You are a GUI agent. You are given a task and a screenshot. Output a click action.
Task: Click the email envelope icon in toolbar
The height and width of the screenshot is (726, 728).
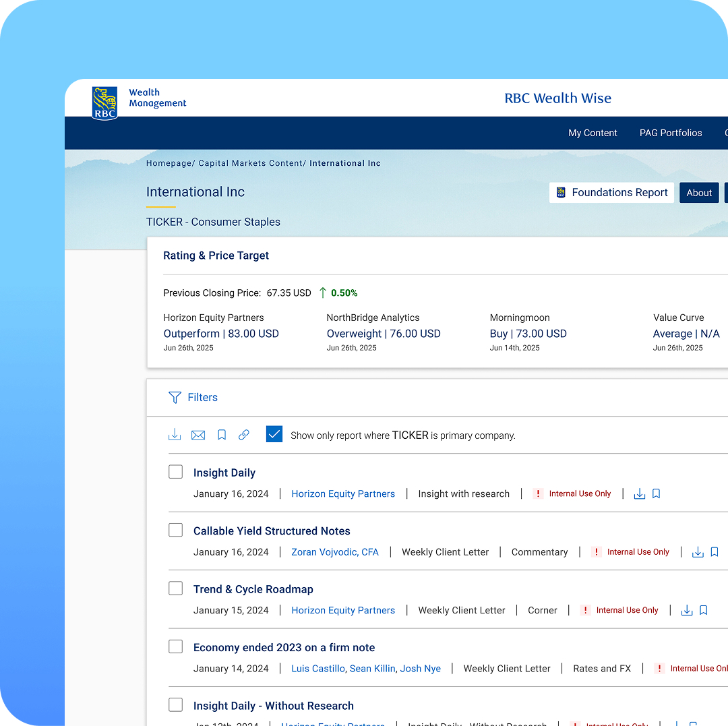click(x=198, y=435)
